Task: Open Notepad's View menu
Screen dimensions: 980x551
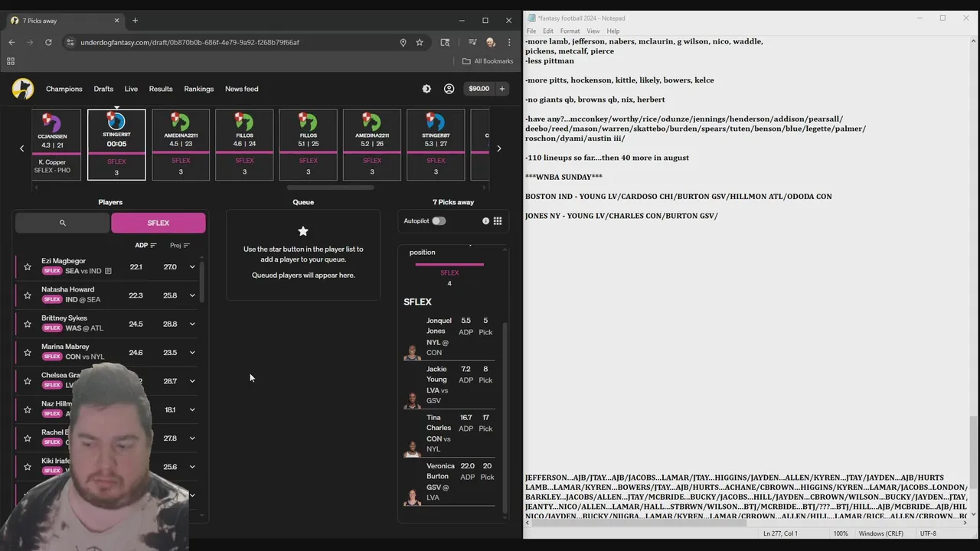Action: 593,31
